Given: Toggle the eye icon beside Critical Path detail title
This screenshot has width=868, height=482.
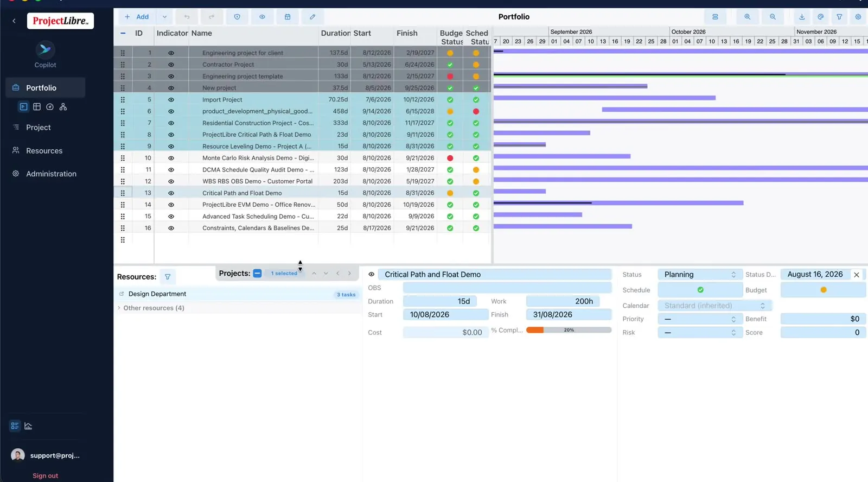Looking at the screenshot, I should point(372,275).
